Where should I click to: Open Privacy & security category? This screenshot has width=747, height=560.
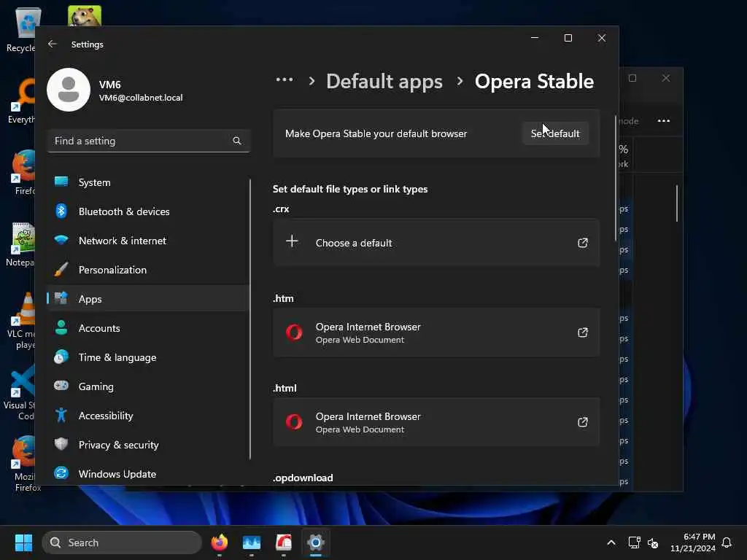147,445
